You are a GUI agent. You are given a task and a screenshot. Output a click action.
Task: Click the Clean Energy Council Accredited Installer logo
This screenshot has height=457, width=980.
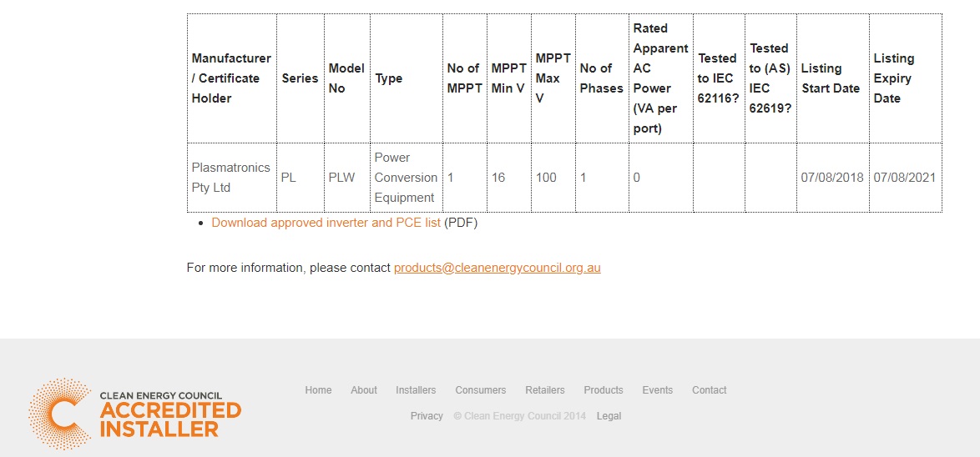click(135, 414)
